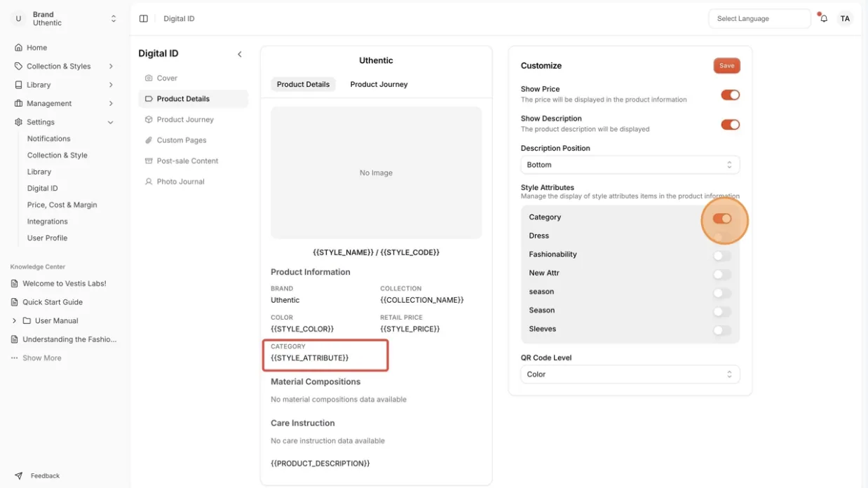Click the Material Compositions heading
Viewport: 868px width, 488px height.
316,381
